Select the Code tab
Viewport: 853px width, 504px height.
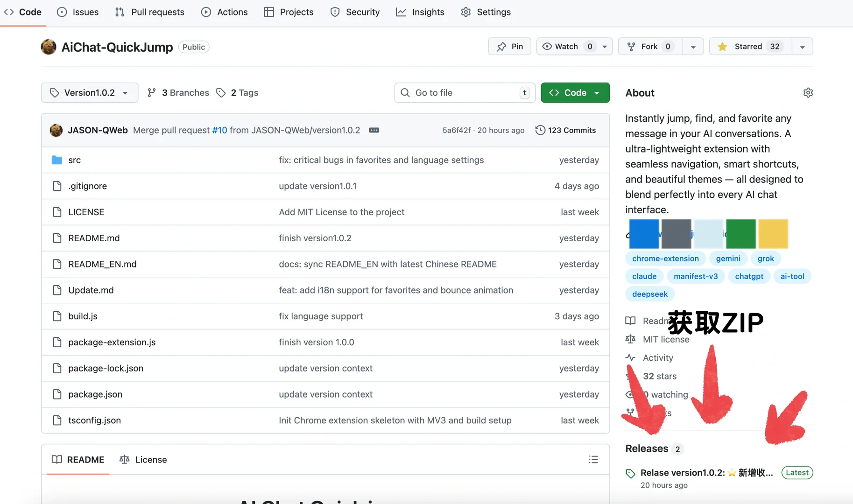coord(23,12)
